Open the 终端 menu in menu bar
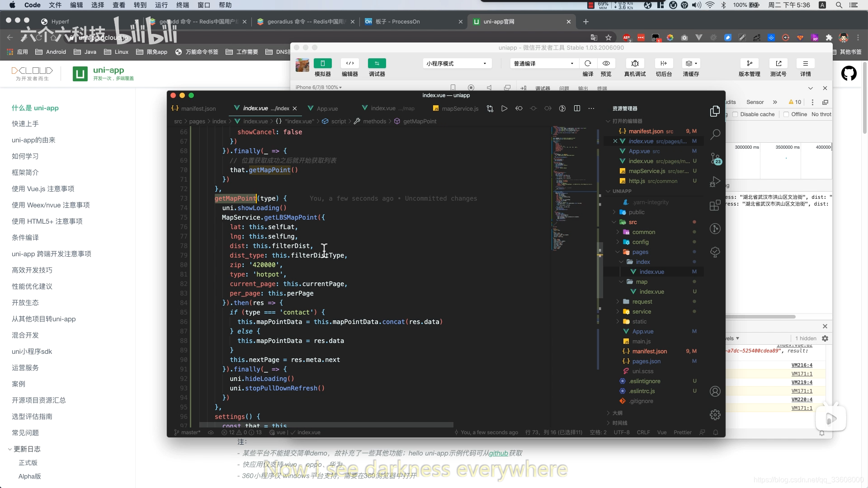868x488 pixels. coord(183,5)
